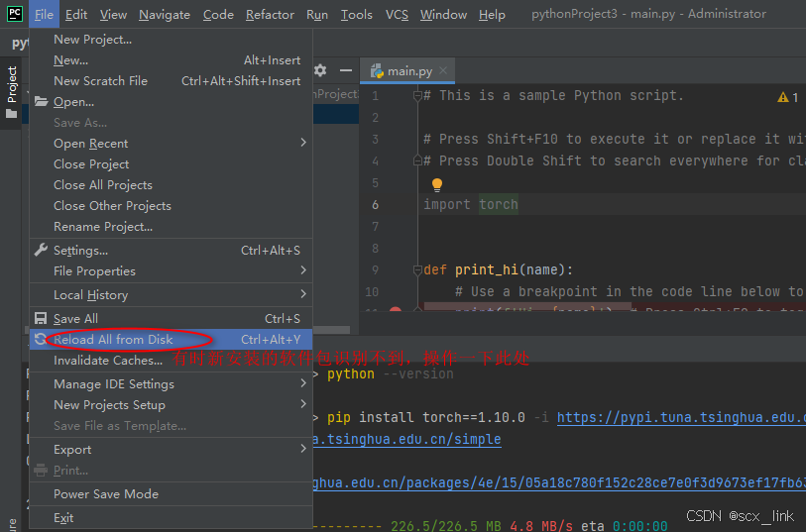Viewport: 806px width, 532px height.
Task: Open the Window menu
Action: [443, 15]
